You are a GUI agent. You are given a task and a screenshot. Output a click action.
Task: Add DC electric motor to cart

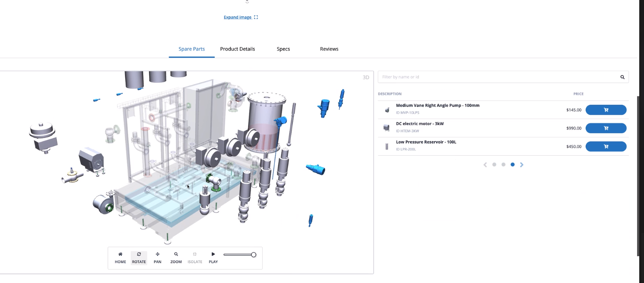click(x=606, y=128)
